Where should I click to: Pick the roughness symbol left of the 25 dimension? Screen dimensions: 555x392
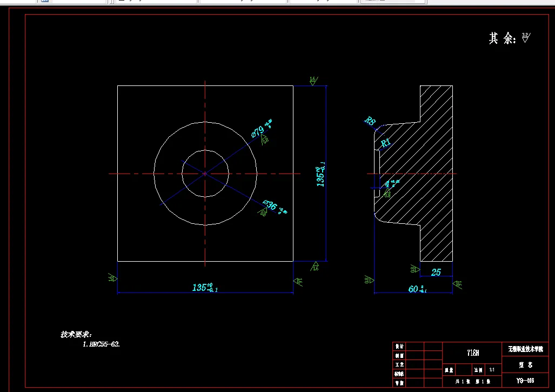[415, 268]
